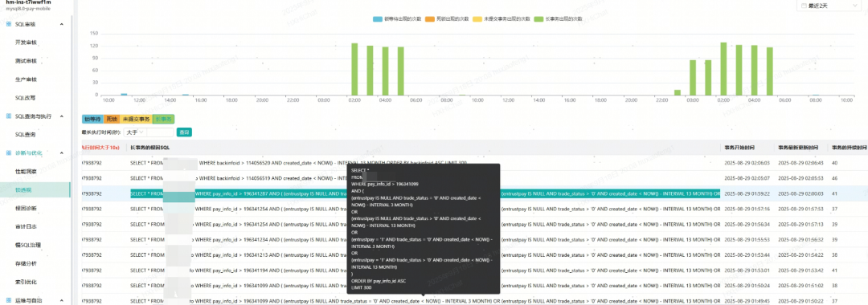Click the 最长执行时间(秒) filter label
Image resolution: width=868 pixels, height=305 pixels.
[x=101, y=132]
